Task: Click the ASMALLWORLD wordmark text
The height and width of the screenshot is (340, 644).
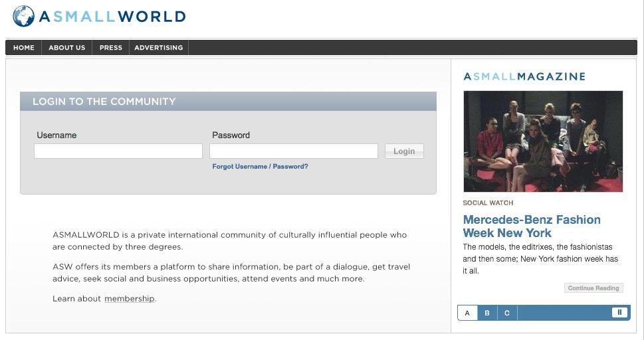Action: (112, 17)
